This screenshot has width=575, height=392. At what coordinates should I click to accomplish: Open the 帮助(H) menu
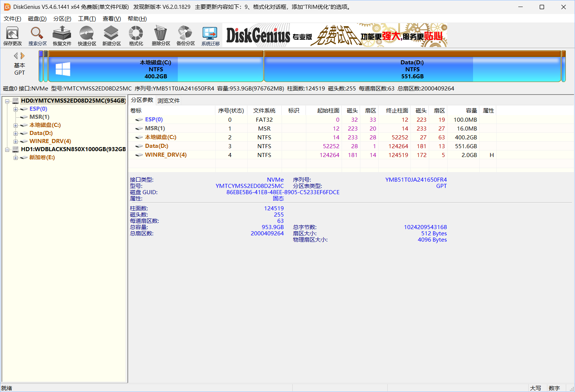[x=137, y=19]
